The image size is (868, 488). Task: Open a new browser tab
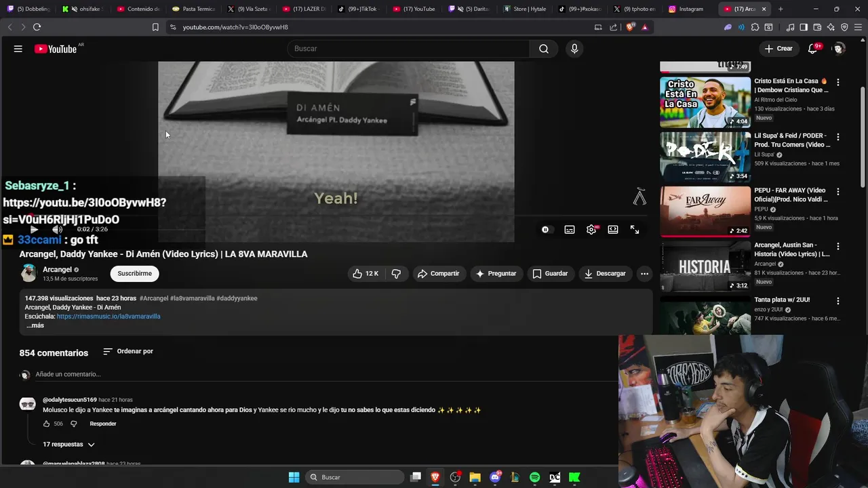coord(781,9)
